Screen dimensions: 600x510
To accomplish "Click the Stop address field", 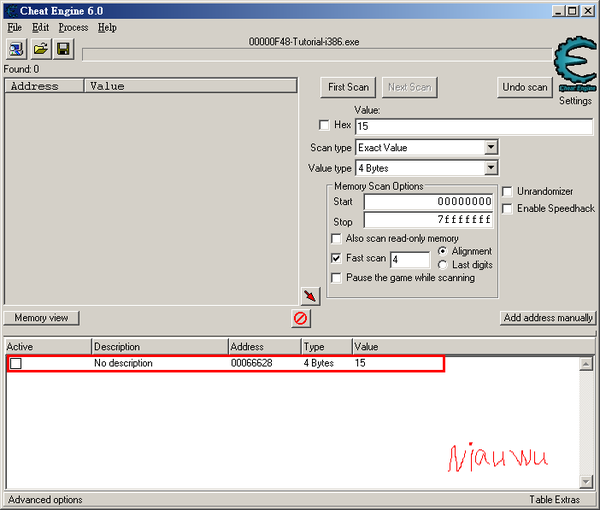I will (x=428, y=220).
